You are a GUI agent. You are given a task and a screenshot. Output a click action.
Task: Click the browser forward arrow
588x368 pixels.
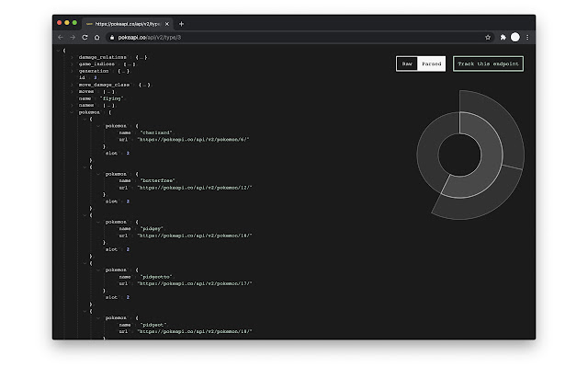[73, 37]
